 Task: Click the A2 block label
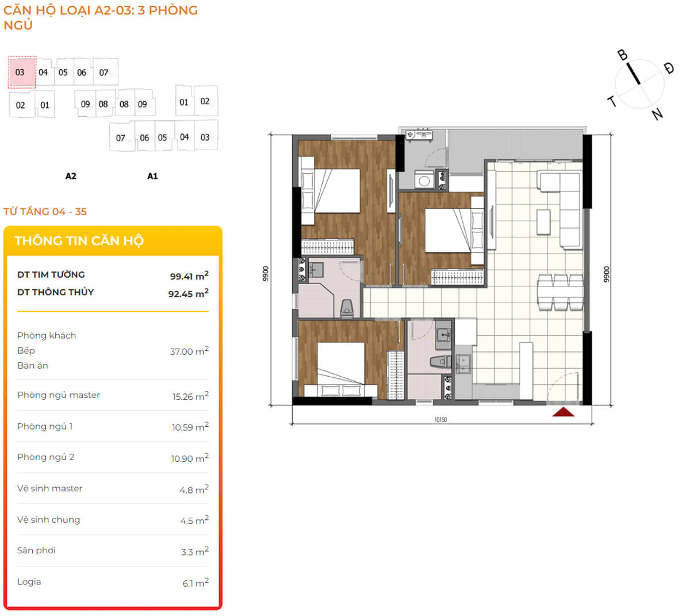(x=71, y=177)
